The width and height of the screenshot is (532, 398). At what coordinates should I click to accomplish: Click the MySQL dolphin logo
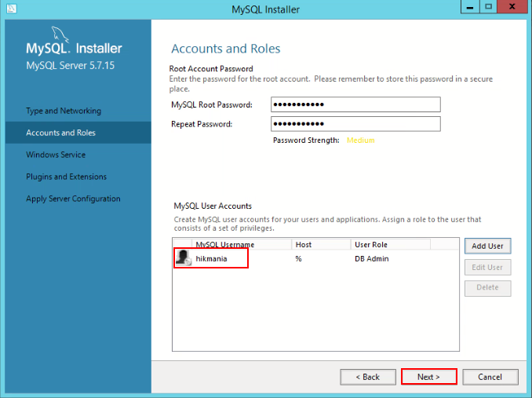60,35
